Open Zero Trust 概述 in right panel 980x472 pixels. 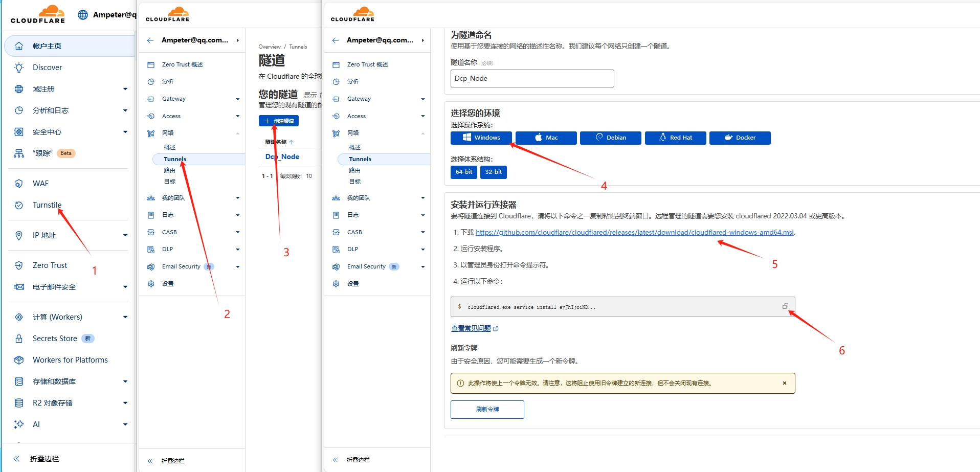[368, 64]
